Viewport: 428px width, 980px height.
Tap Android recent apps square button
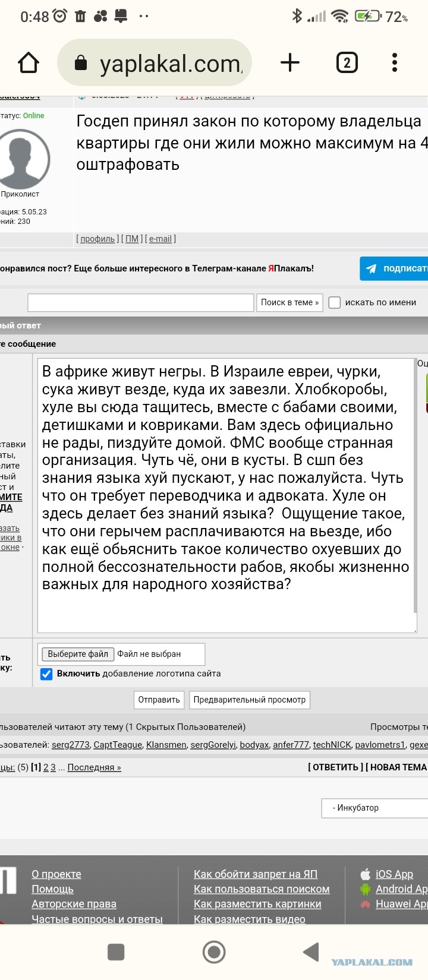pos(116,952)
